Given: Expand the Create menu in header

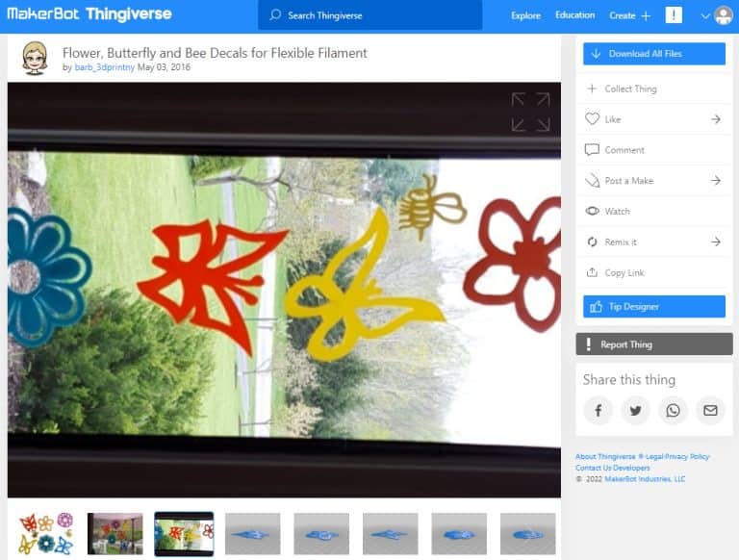Looking at the screenshot, I should [x=630, y=15].
